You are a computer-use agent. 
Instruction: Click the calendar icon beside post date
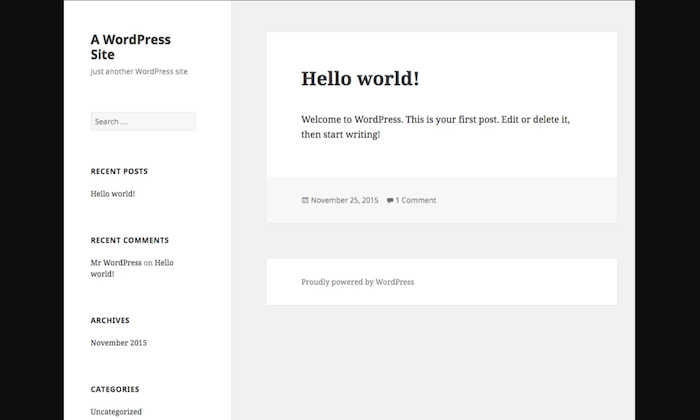[305, 200]
